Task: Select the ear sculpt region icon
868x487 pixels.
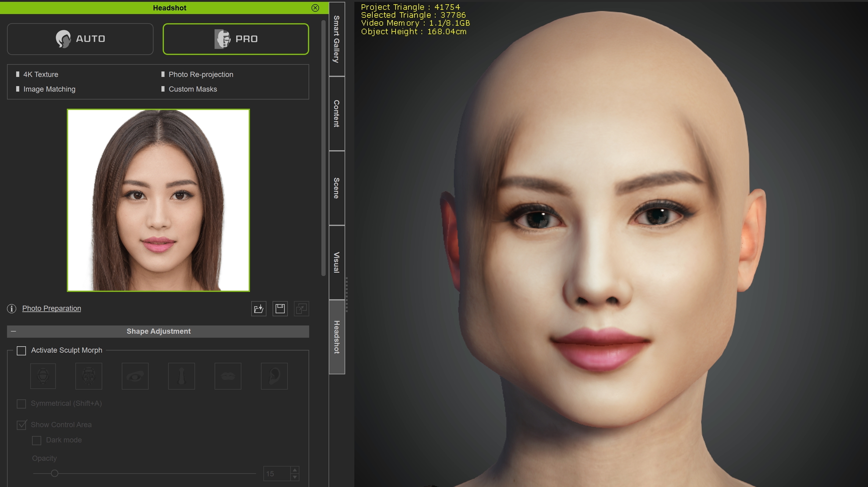Action: click(x=274, y=376)
